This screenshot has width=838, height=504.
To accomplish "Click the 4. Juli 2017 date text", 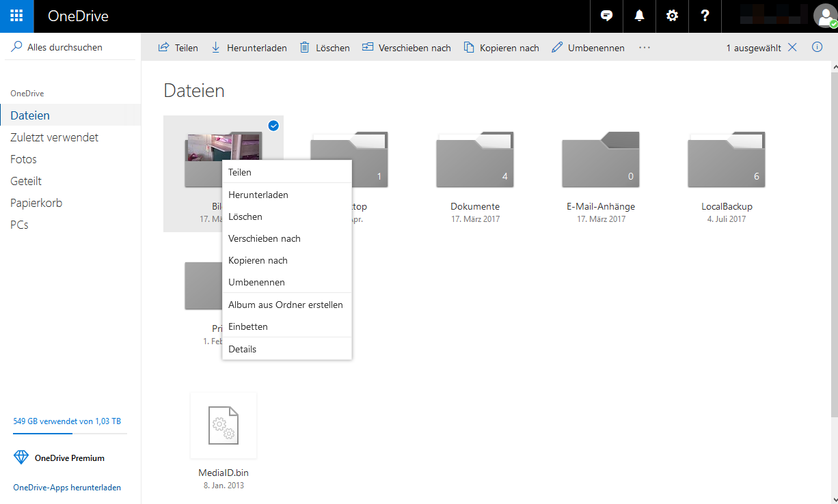I will click(x=727, y=219).
